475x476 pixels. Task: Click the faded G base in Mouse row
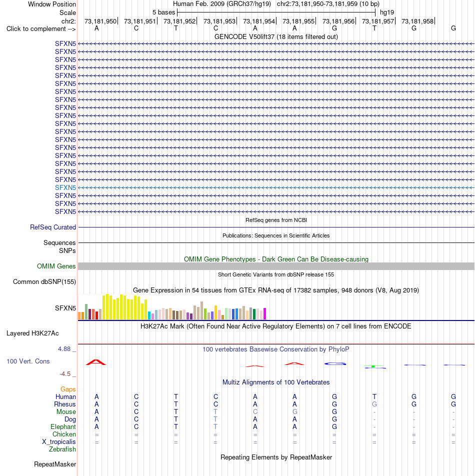coord(294,412)
